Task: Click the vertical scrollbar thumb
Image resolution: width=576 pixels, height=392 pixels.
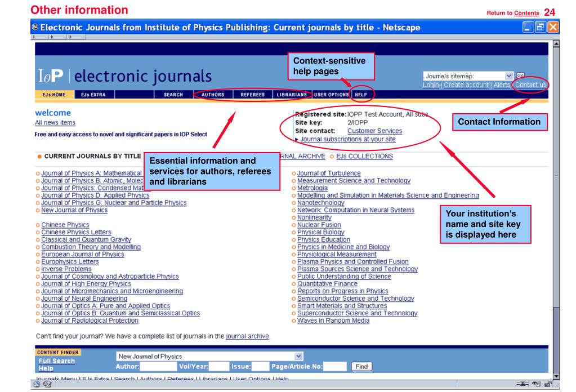Action: click(556, 177)
